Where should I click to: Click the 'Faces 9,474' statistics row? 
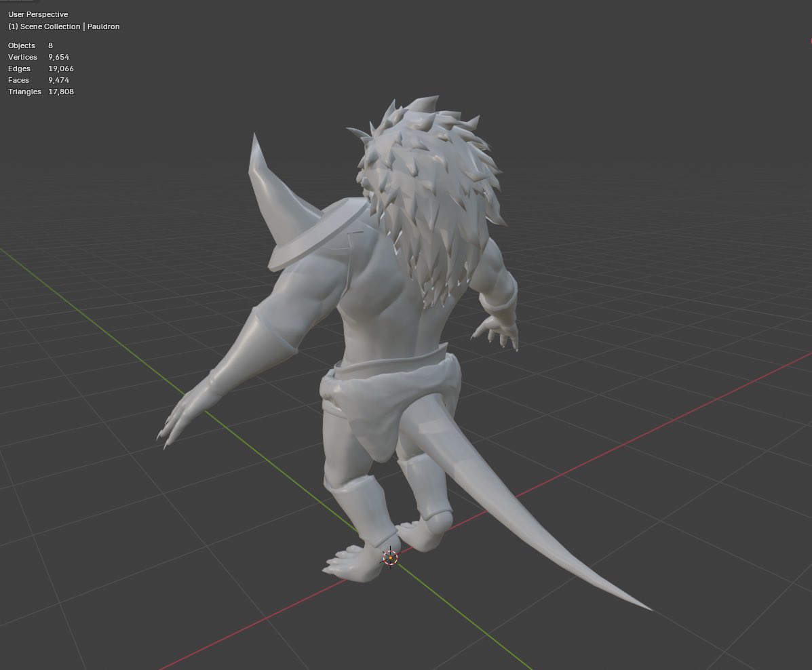click(x=38, y=80)
